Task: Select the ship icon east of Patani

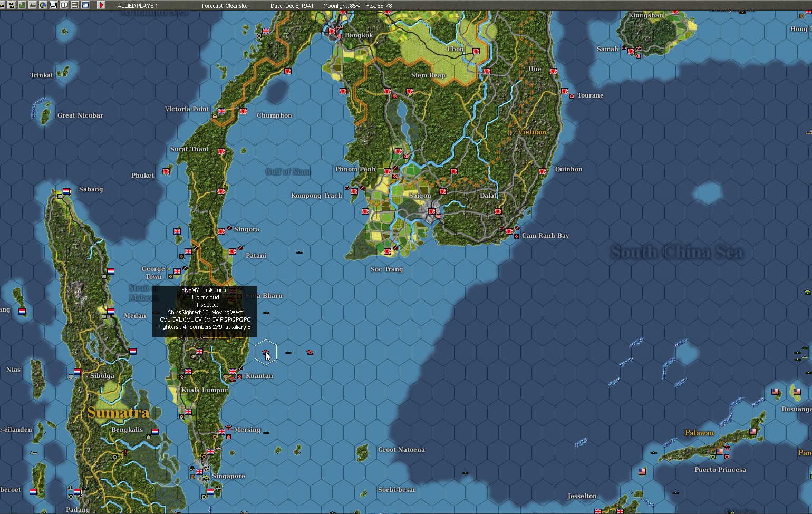Action: coord(299,253)
